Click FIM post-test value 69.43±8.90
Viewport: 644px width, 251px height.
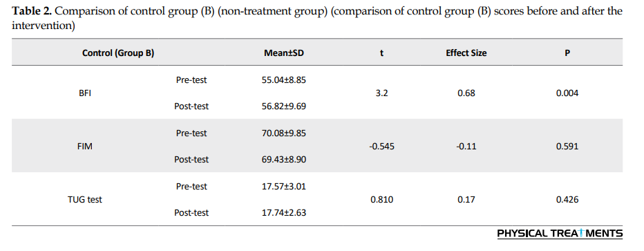click(284, 160)
